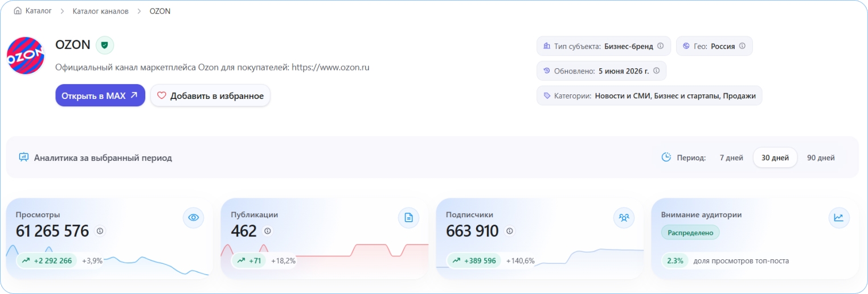The width and height of the screenshot is (868, 294).
Task: Click the 2.3% top-post share badge
Action: coord(674,261)
